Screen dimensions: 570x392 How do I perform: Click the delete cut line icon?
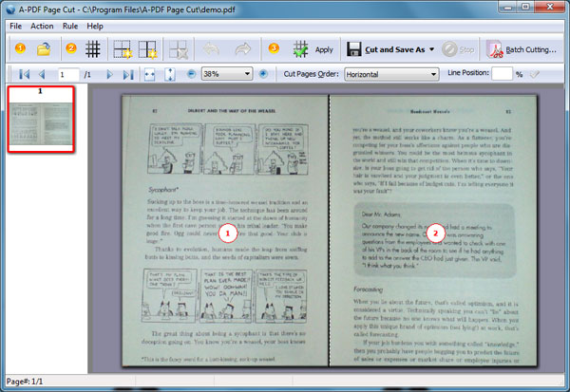(x=179, y=49)
